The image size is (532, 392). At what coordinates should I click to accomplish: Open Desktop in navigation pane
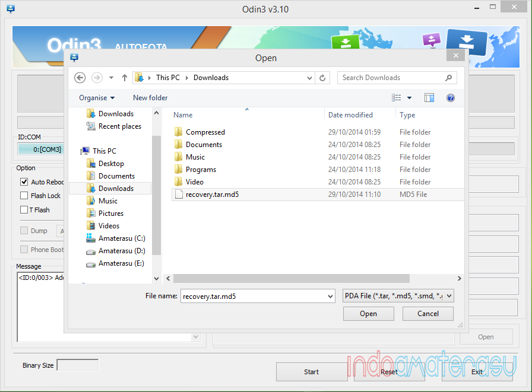(105, 164)
